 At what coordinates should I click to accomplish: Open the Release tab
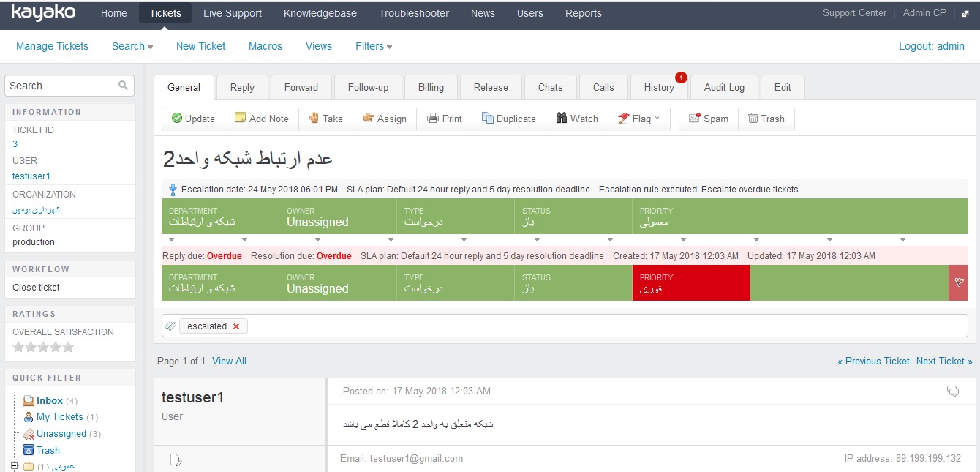(491, 87)
